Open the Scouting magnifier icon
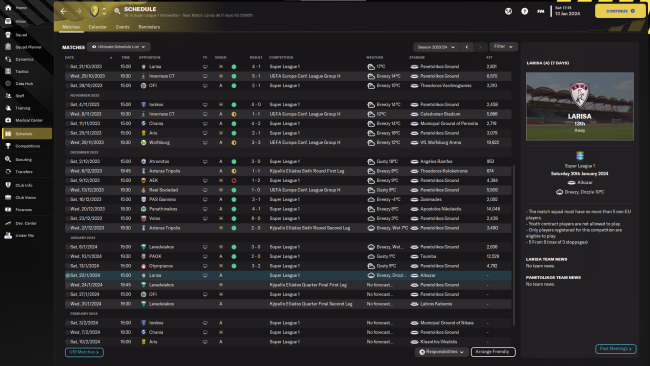Screen dimensions: 650x366 (x=8, y=159)
